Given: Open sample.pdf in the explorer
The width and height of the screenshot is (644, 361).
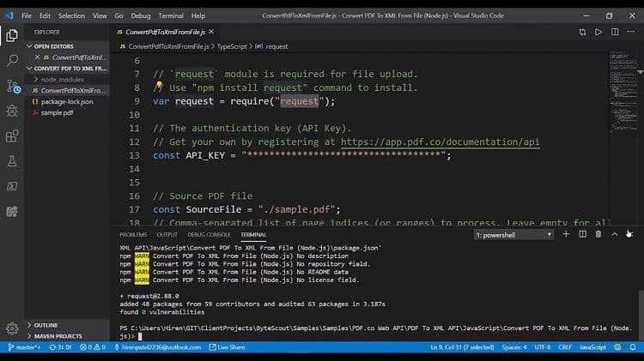Looking at the screenshot, I should coord(58,112).
